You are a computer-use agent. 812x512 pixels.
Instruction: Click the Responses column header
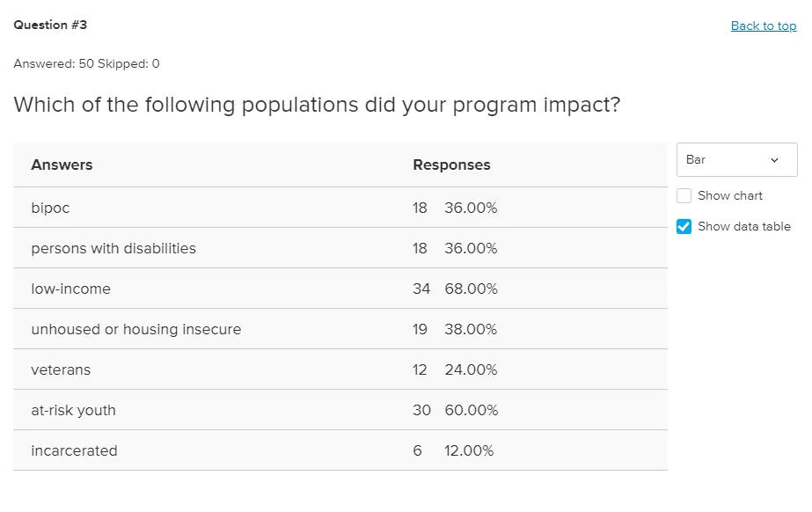pyautogui.click(x=451, y=165)
